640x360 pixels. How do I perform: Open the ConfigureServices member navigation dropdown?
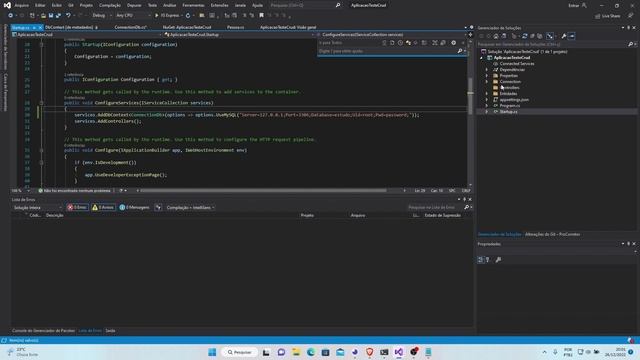click(x=392, y=35)
